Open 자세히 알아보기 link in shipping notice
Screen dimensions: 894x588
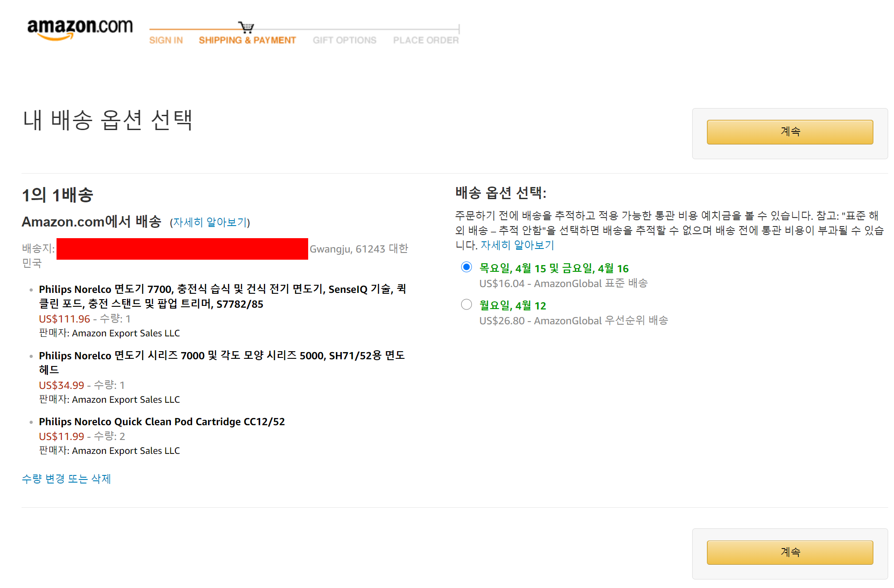[517, 245]
